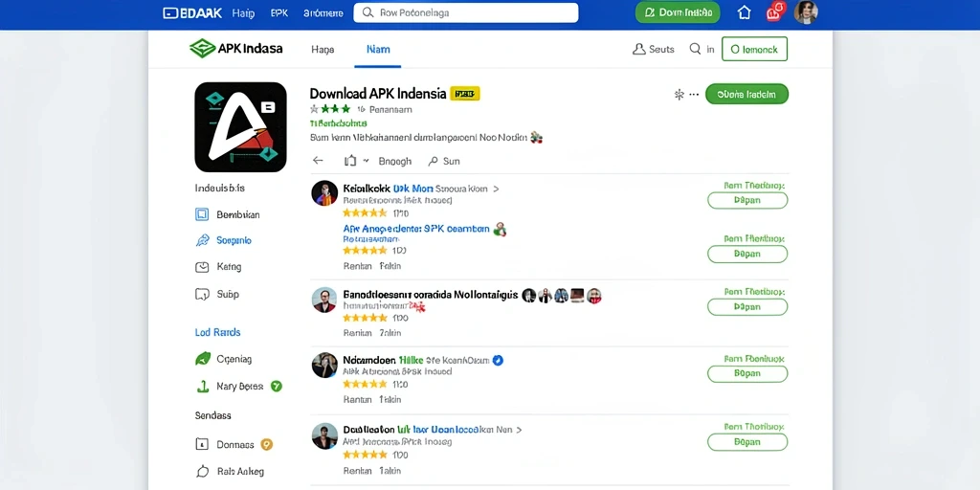Viewport: 980px width, 490px height.
Task: Click the Indeuisbifs sidebar heading
Action: pos(220,188)
